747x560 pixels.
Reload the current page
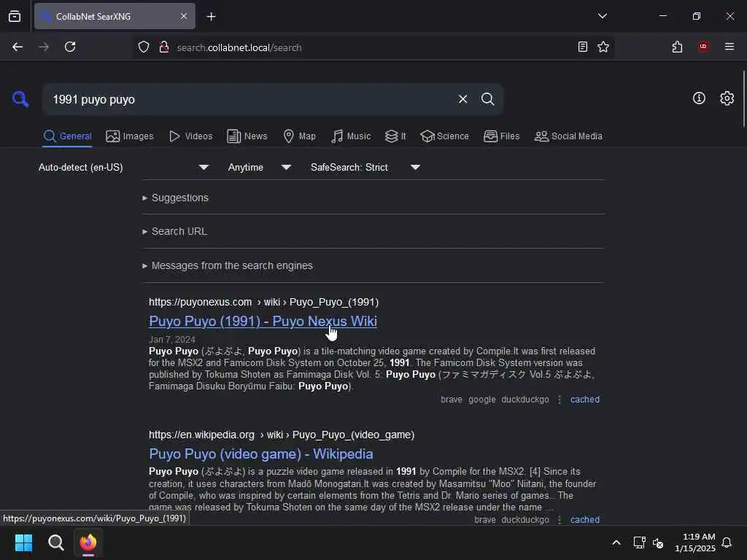pos(70,47)
